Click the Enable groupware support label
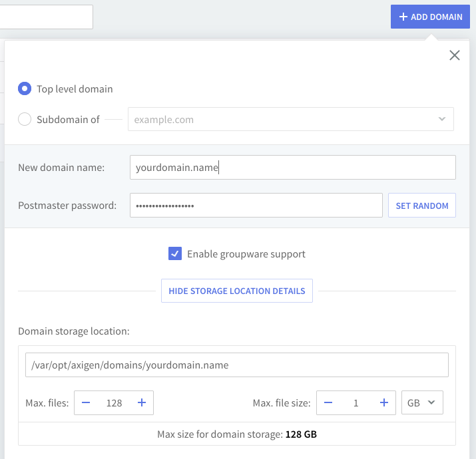 click(x=246, y=253)
